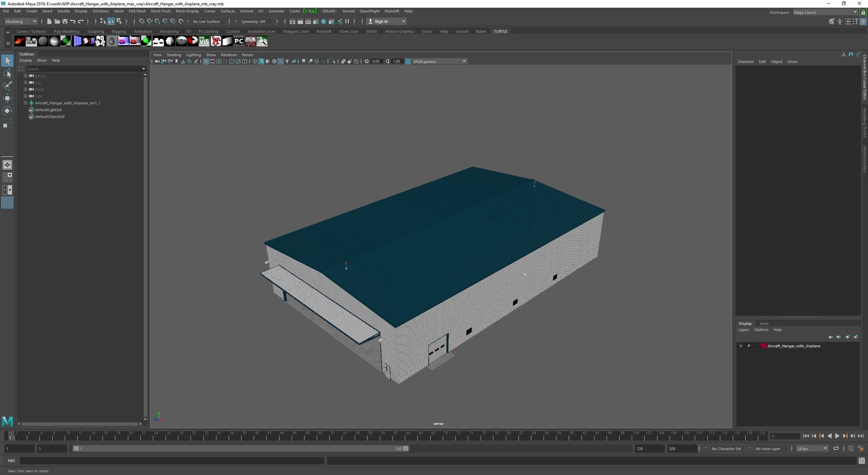Go to start of playback range
The image size is (868, 475).
806,436
